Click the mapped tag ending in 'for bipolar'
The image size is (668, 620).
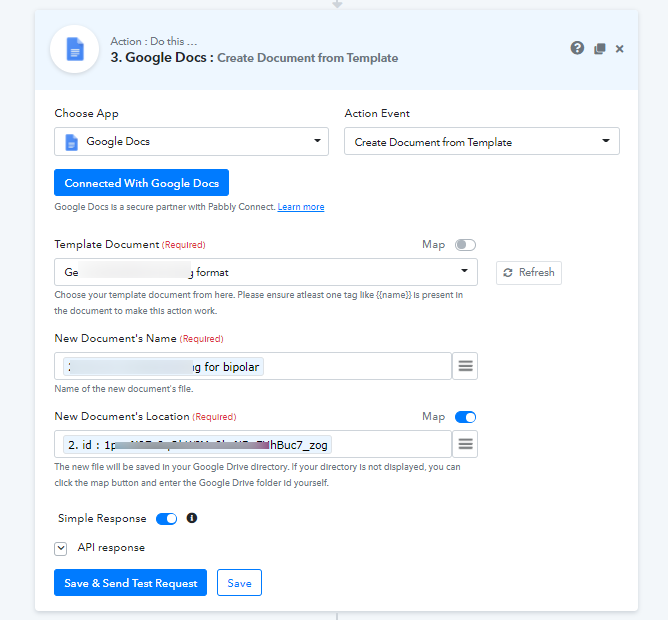coord(163,367)
